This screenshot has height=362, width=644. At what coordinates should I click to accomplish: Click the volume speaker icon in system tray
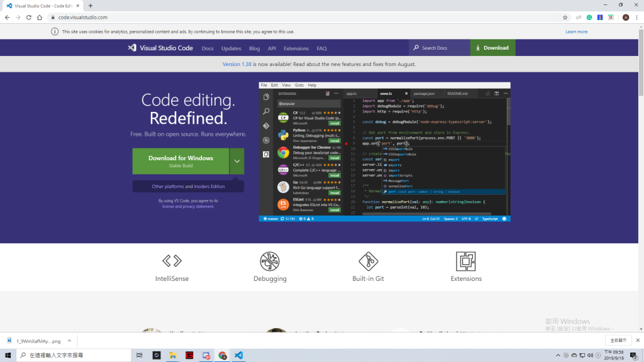coord(590,356)
